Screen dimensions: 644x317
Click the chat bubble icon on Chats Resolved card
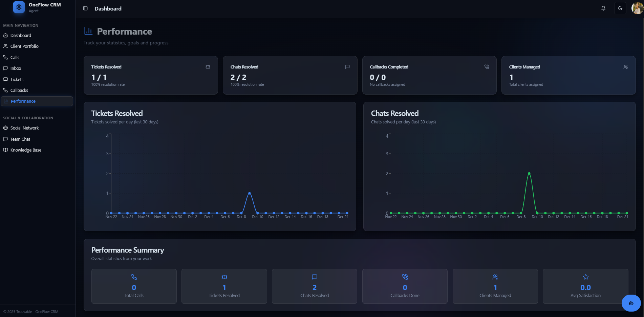(x=347, y=67)
